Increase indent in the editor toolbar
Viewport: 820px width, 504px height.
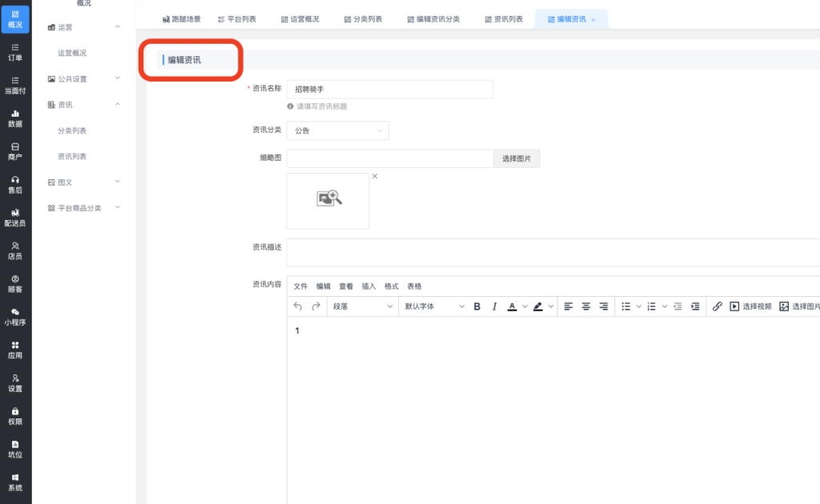click(695, 306)
